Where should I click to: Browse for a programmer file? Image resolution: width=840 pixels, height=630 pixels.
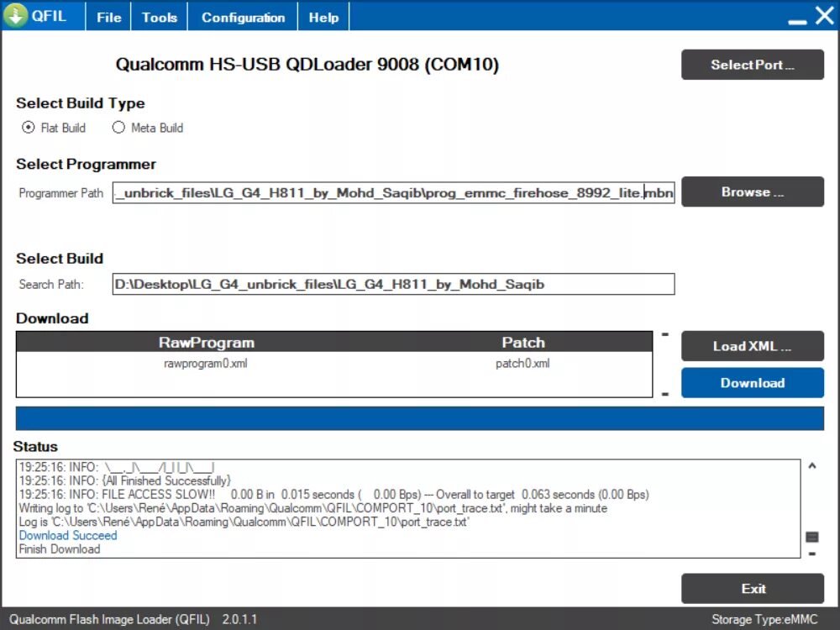tap(752, 192)
